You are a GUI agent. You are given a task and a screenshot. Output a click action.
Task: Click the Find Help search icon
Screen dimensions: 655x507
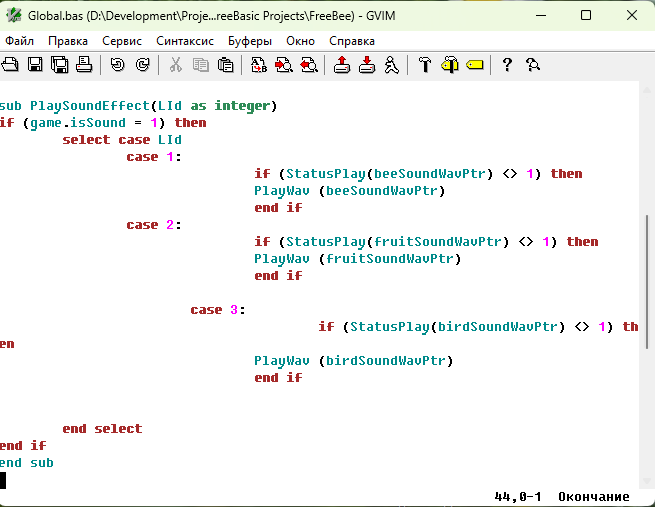533,65
